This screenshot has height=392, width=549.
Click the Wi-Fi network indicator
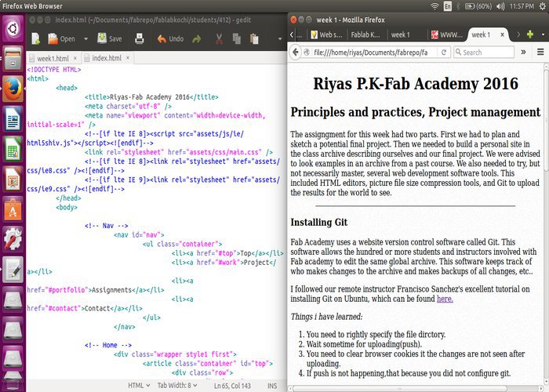click(x=434, y=6)
